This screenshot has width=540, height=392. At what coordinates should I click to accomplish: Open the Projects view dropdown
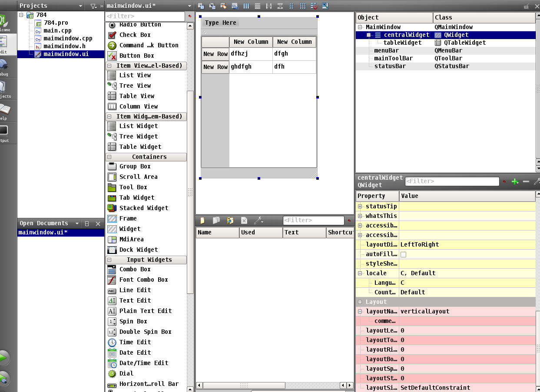(80, 6)
